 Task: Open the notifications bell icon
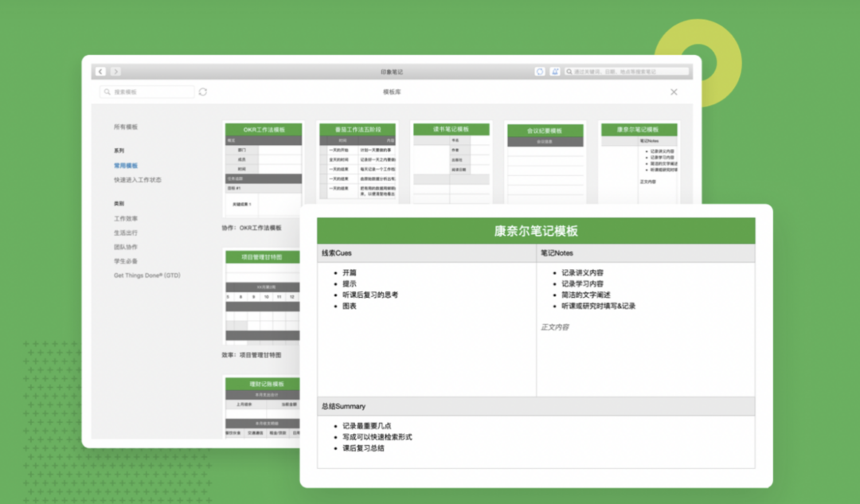(x=554, y=72)
